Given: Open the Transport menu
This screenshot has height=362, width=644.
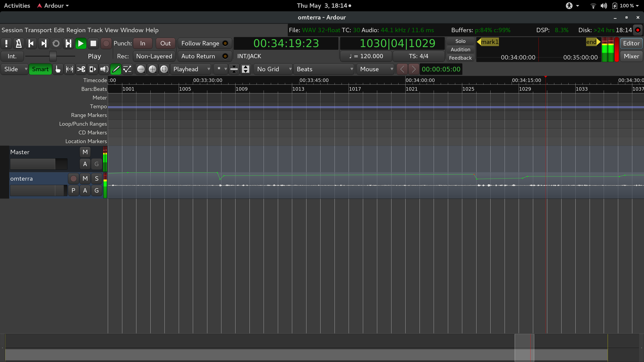Looking at the screenshot, I should point(38,30).
